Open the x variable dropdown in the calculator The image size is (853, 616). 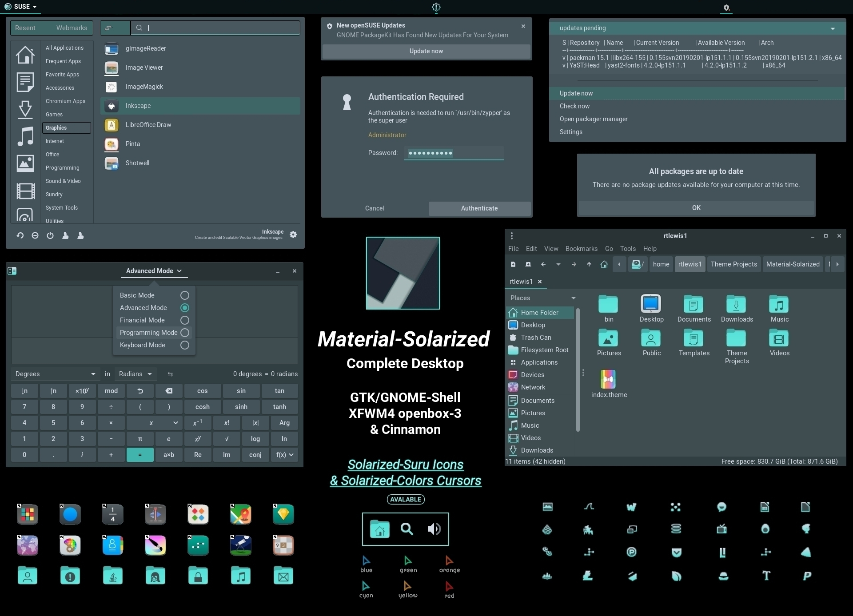[x=154, y=423]
